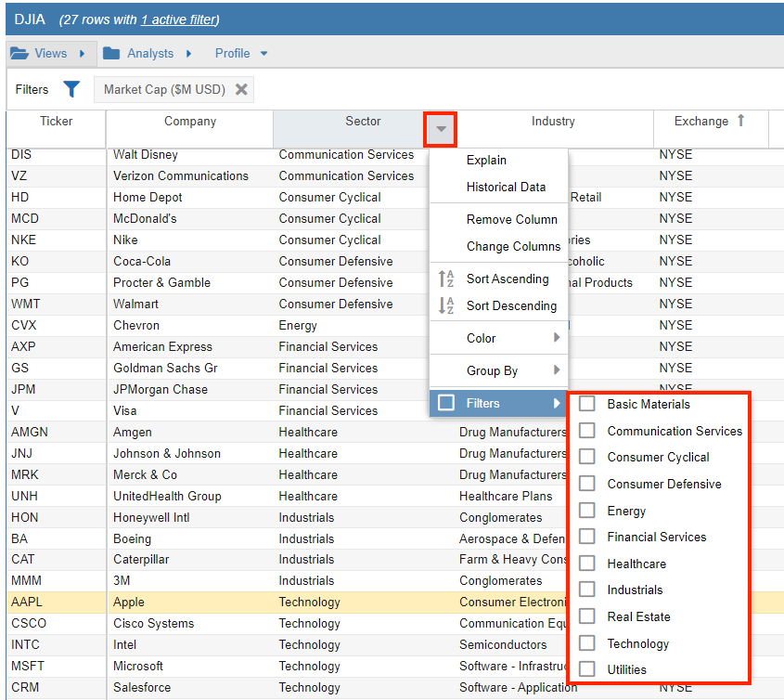Click the Sort Descending icon
Screen dimensions: 784x700
pos(446,305)
